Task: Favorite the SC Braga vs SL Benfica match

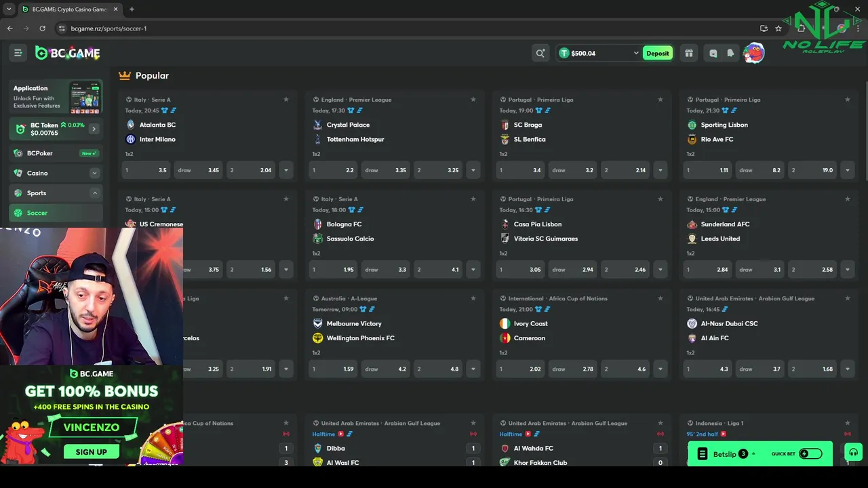Action: pyautogui.click(x=660, y=100)
